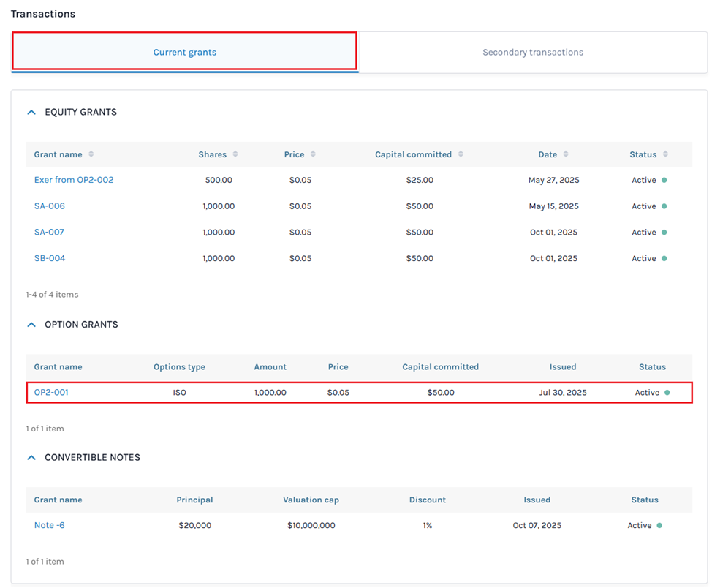Collapse the Equity Grants section
Image resolution: width=712 pixels, height=588 pixels.
pos(31,113)
